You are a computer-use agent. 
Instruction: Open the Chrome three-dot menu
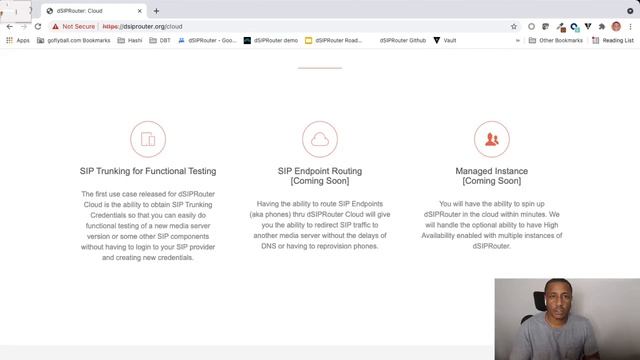(631, 27)
